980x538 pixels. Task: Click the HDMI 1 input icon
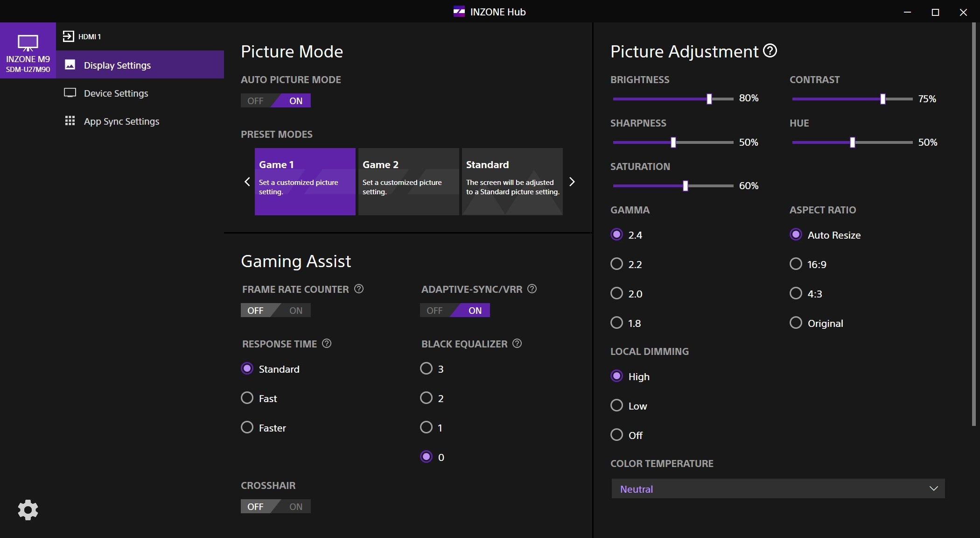(x=69, y=36)
